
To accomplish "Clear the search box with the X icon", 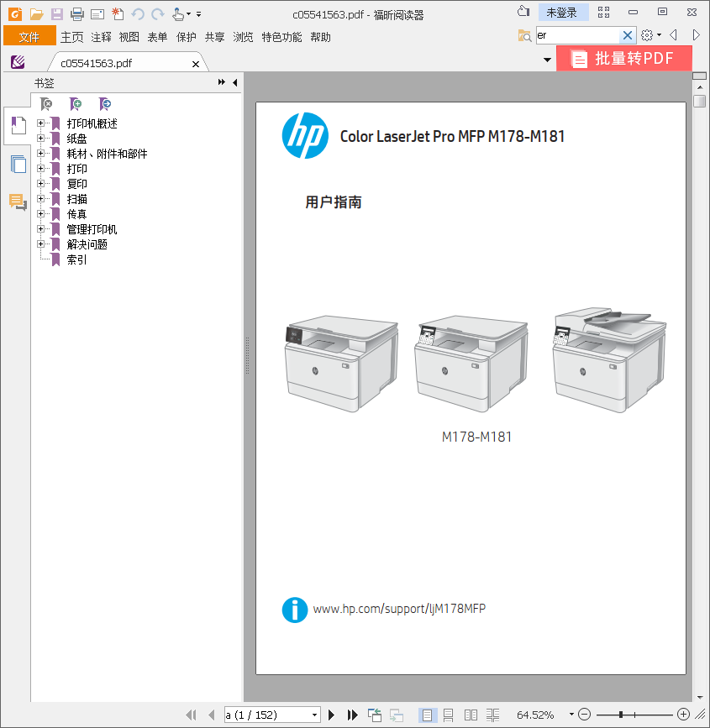I will pos(628,35).
